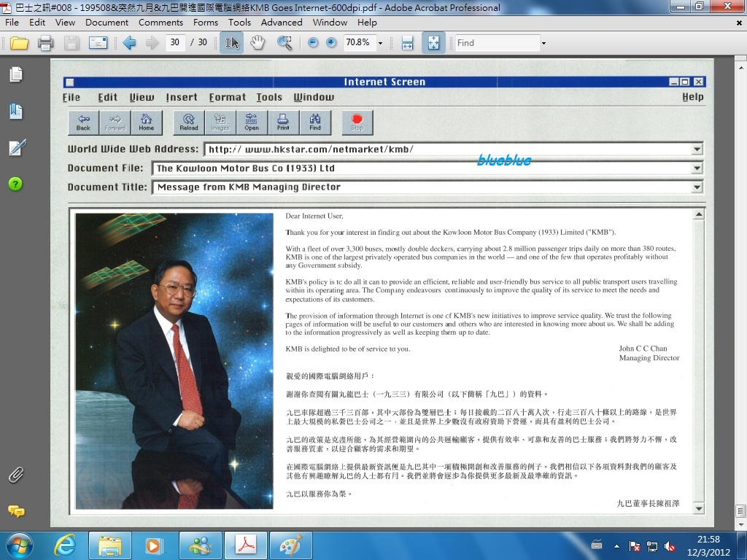Expand the Find options dropdown arrow
The image size is (747, 560).
pyautogui.click(x=543, y=43)
